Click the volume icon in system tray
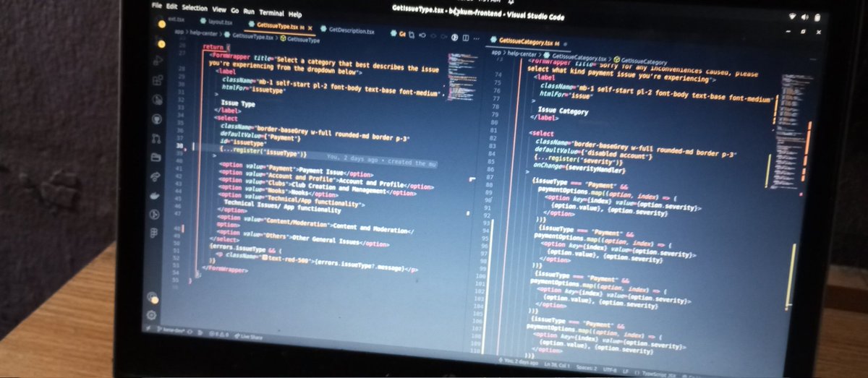 click(x=805, y=16)
